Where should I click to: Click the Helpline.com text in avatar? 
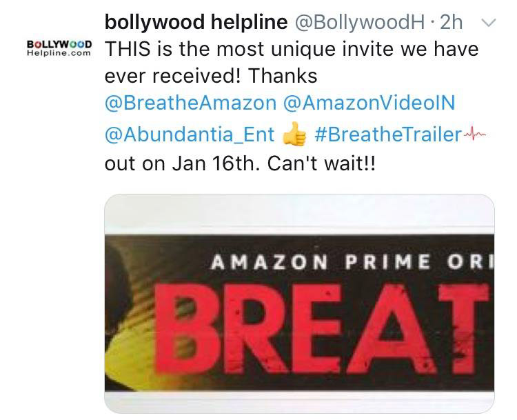click(x=59, y=53)
